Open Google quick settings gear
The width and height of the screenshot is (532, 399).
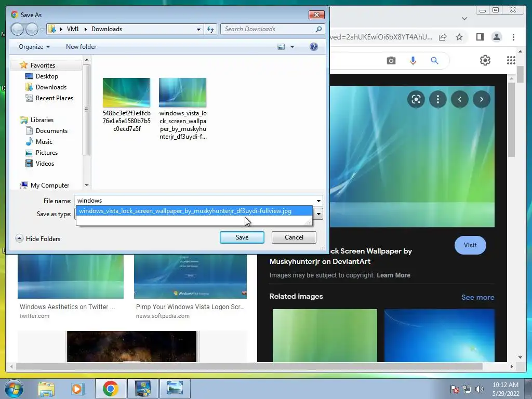tap(485, 60)
